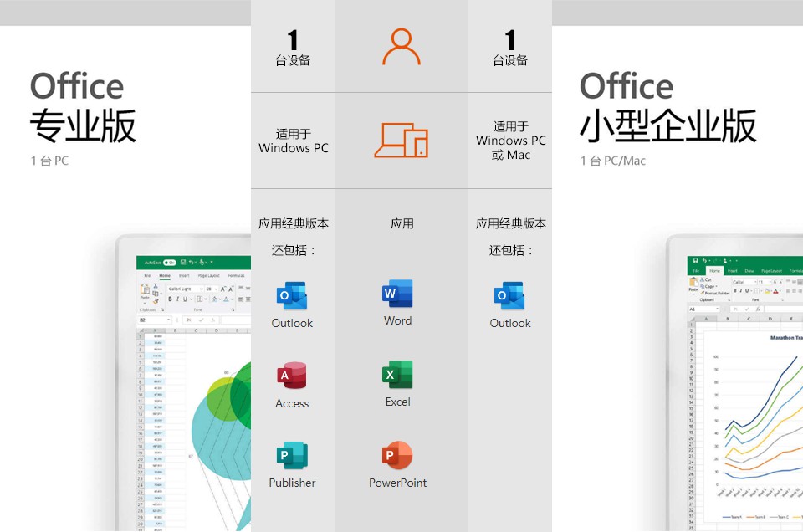Click "1 台设备" above 适用于 Windows PC 或 Mac

point(510,49)
